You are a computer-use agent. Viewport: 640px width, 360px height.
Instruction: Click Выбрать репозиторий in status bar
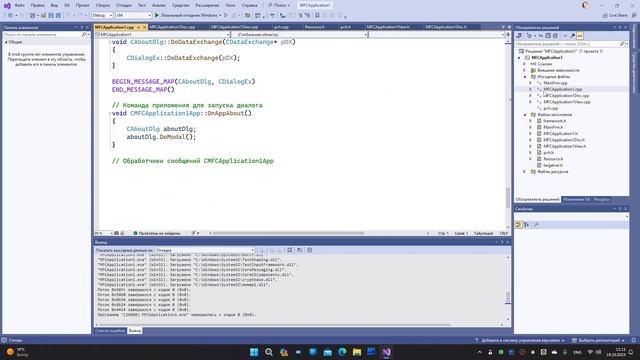pos(598,340)
